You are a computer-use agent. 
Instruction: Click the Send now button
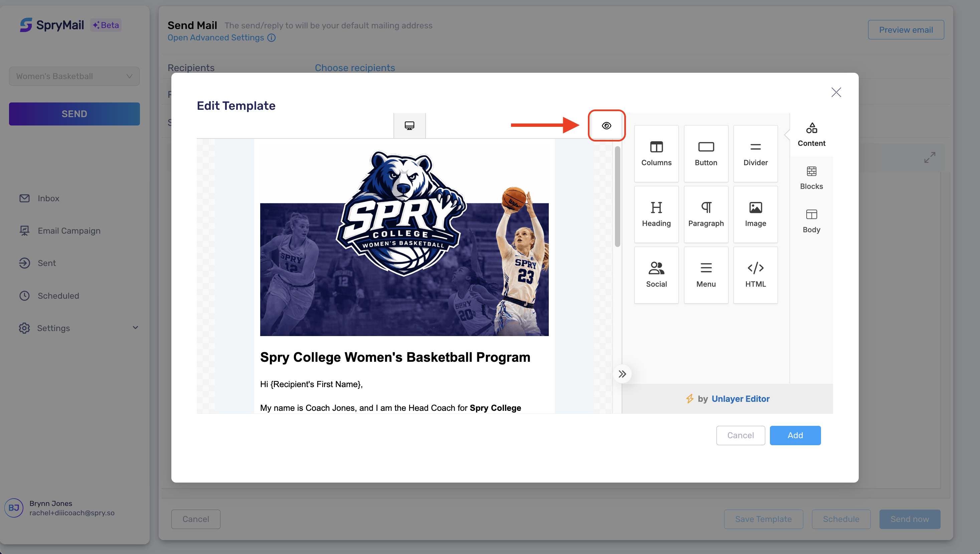pyautogui.click(x=909, y=519)
